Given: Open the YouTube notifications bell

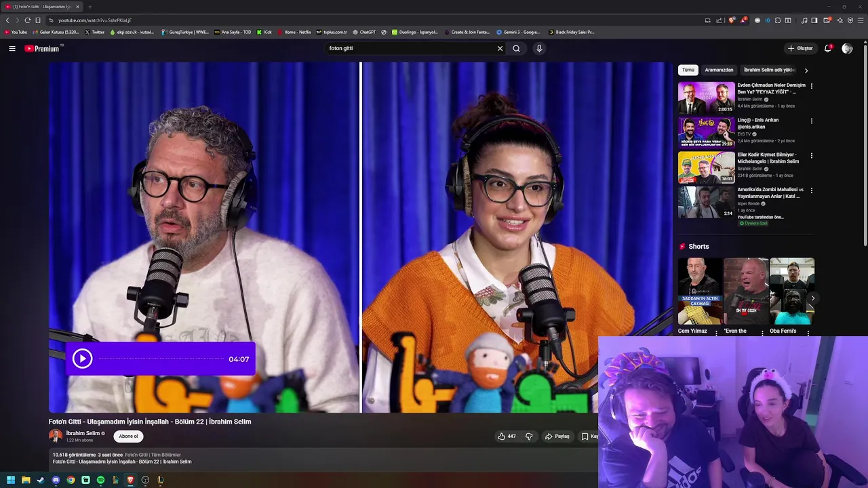Looking at the screenshot, I should [x=828, y=48].
